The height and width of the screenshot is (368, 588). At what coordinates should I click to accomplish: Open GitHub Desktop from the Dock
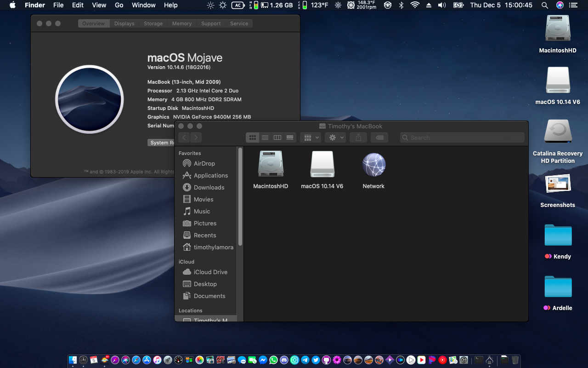326,360
